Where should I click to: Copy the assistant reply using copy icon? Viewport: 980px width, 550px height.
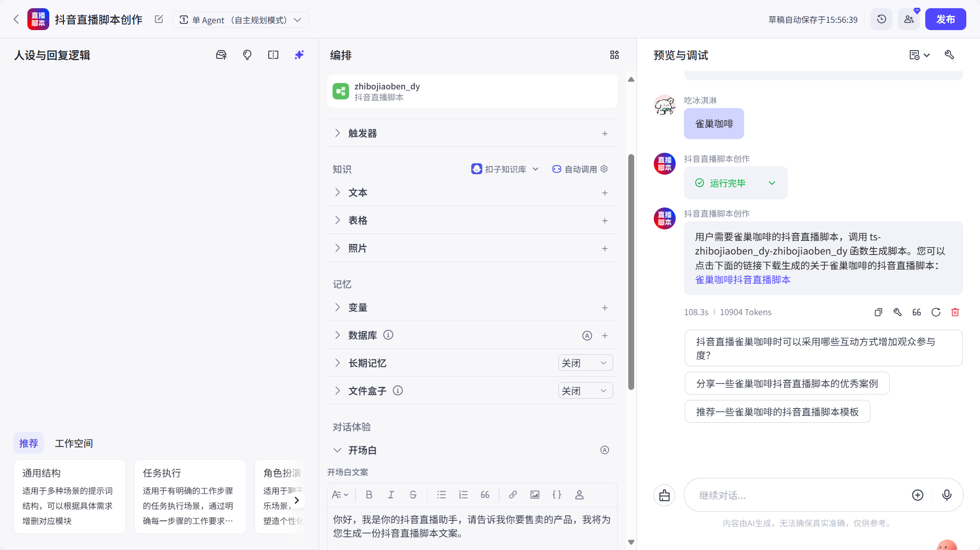pos(878,312)
